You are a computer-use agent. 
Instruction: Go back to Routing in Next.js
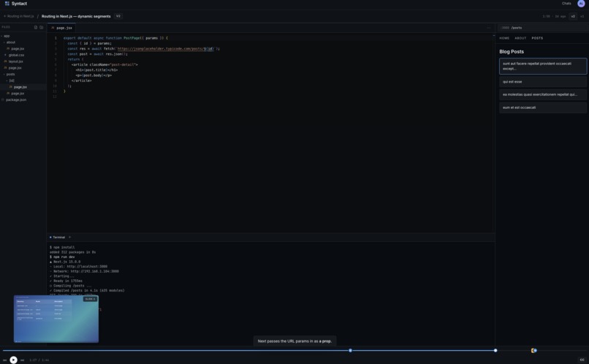pos(19,16)
